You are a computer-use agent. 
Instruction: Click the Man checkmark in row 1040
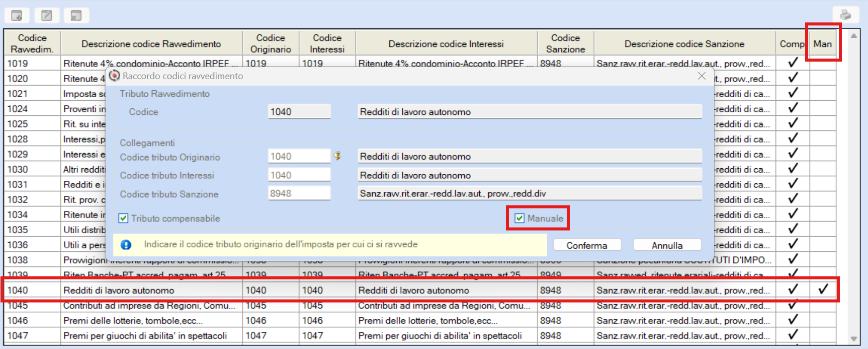(823, 290)
